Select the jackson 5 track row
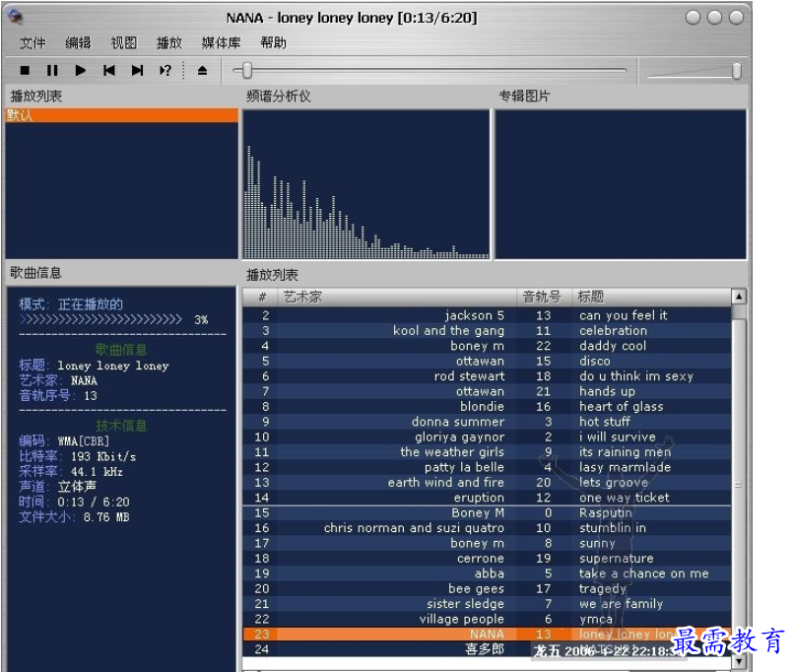 click(487, 315)
